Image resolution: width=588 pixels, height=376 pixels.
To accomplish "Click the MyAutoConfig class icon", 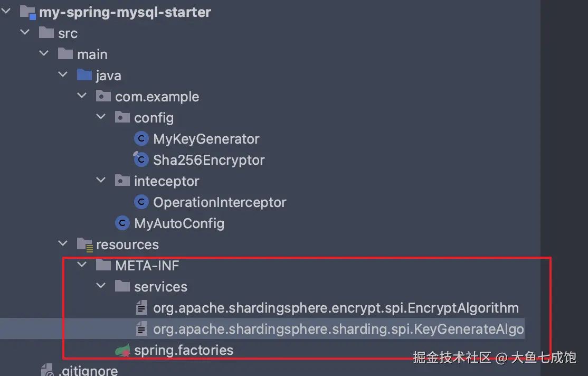I will tap(122, 223).
